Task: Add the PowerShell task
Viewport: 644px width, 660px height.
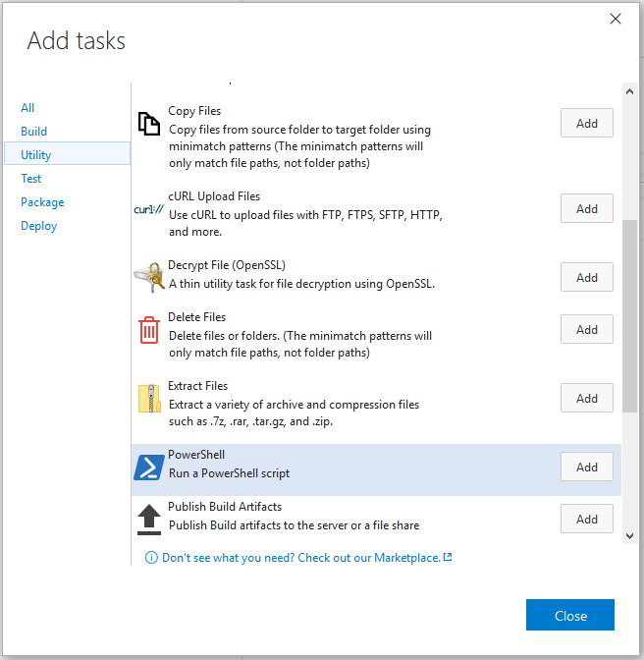Action: [x=587, y=467]
